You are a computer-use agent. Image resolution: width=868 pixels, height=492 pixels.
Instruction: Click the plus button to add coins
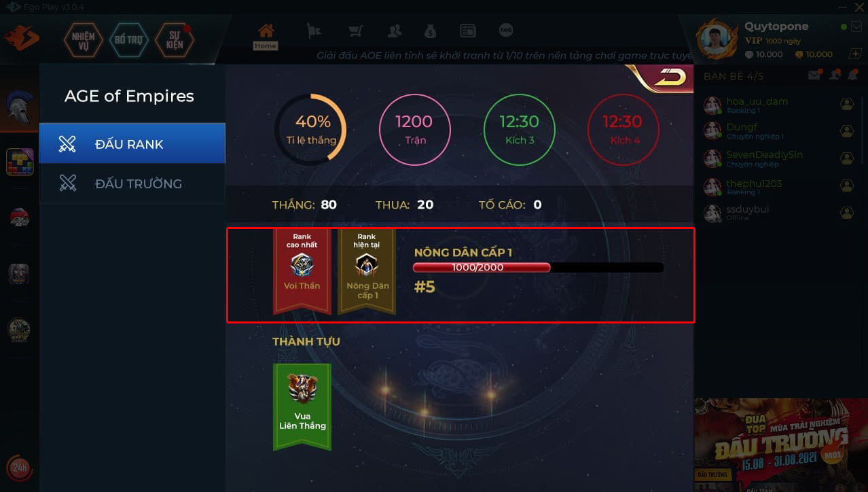pos(855,54)
